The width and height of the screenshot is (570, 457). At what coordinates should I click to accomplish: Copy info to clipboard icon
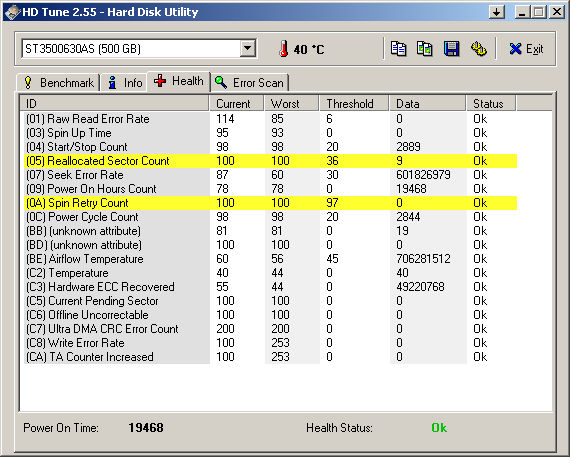(x=398, y=49)
